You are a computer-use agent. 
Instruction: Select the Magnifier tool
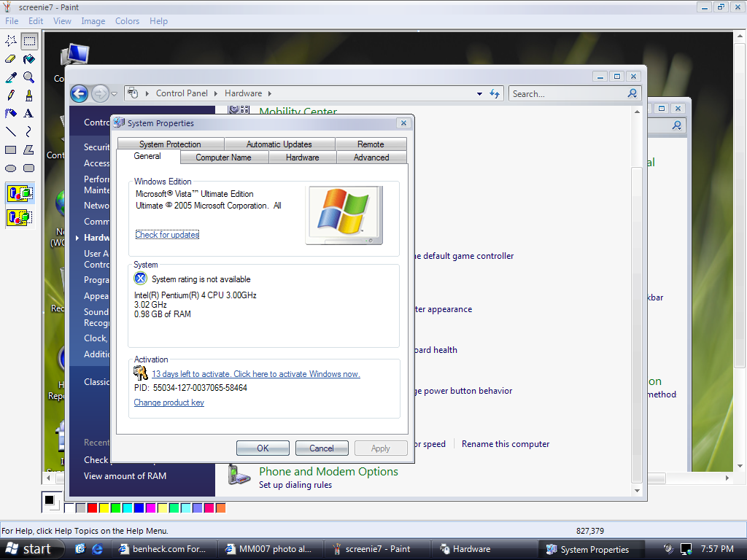coord(28,77)
